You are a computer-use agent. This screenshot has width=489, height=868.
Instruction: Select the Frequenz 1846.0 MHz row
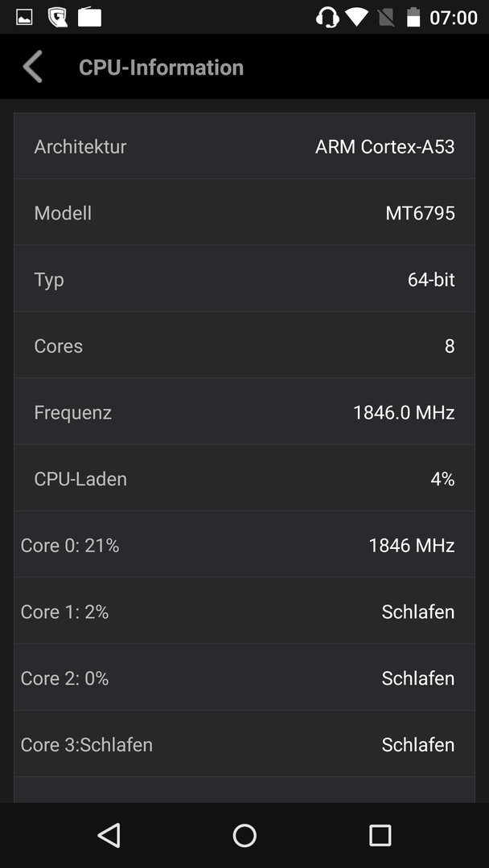pos(244,411)
